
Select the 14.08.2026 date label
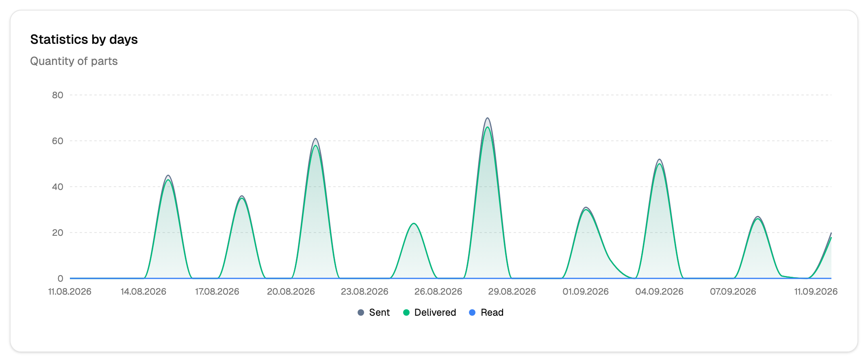click(143, 291)
